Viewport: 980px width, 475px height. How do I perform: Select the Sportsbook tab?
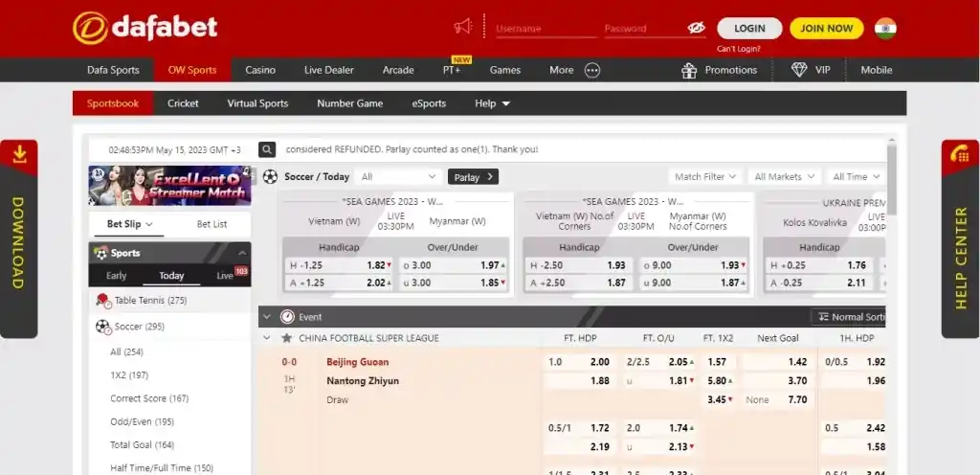tap(113, 103)
